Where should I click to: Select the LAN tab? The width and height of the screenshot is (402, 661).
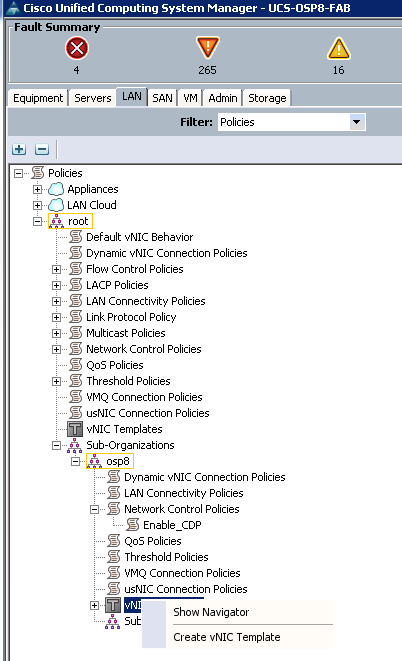(132, 97)
